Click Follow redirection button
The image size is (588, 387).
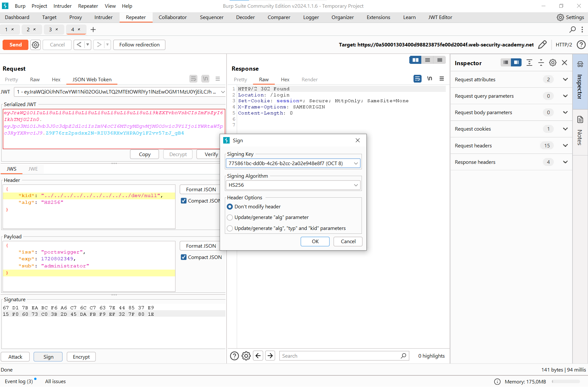coord(139,45)
